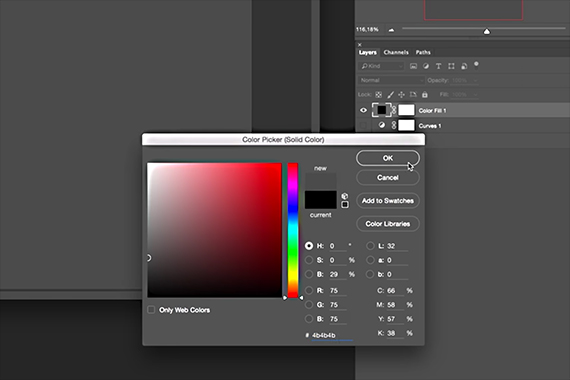Click the G value field 75
The image size is (570, 380).
338,305
